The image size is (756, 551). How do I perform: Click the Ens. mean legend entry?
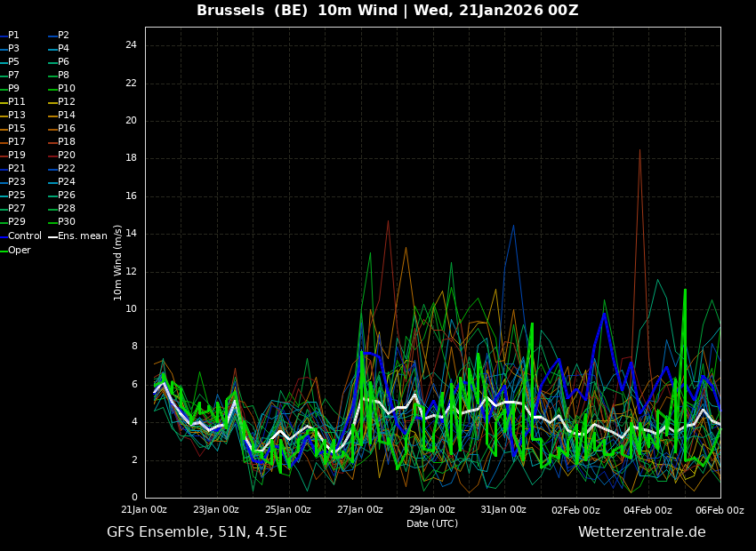click(82, 236)
